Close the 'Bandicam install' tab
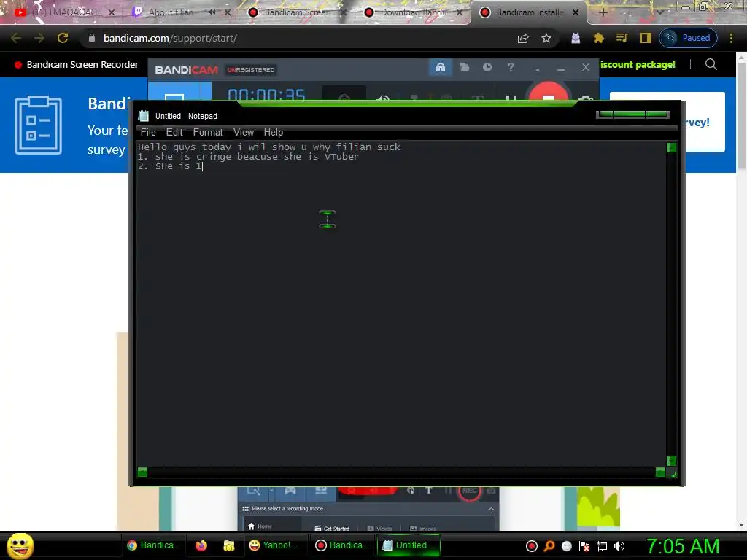This screenshot has width=747, height=560. 576,12
